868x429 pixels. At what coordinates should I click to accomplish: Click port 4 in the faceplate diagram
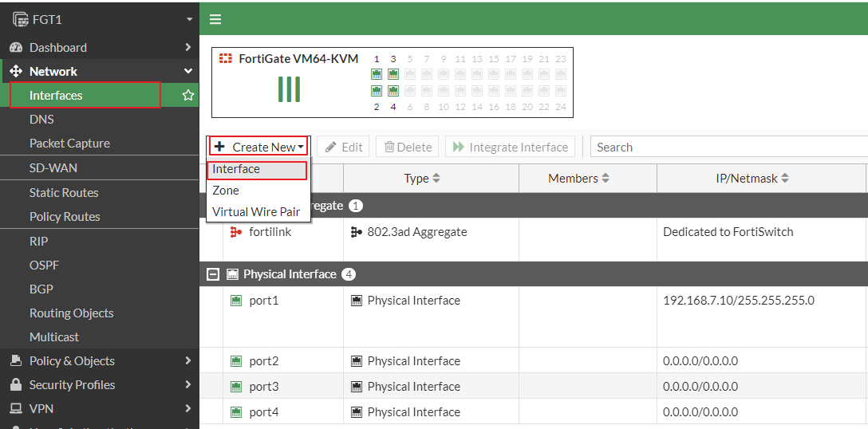(x=393, y=90)
